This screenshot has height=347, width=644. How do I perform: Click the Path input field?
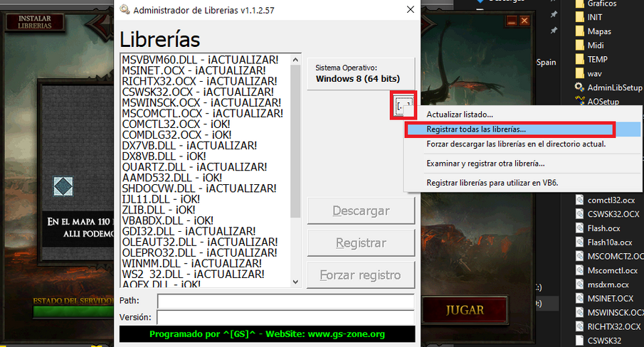(x=286, y=301)
